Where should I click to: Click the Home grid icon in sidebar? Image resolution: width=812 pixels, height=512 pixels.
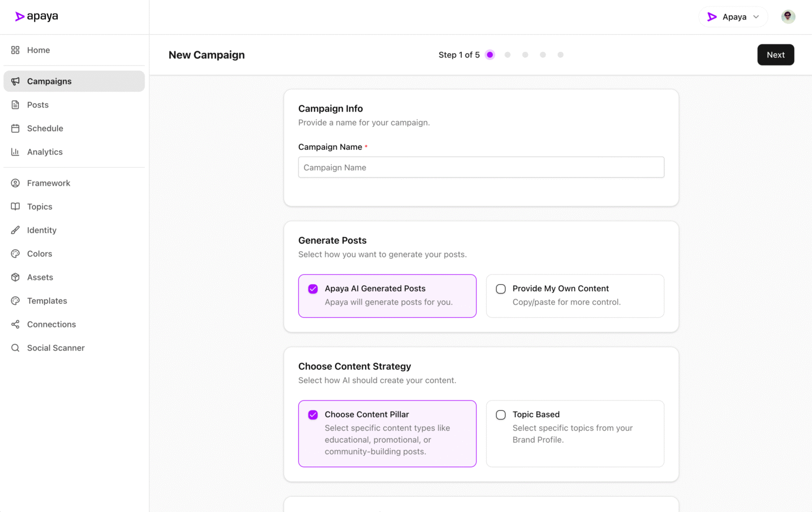15,50
